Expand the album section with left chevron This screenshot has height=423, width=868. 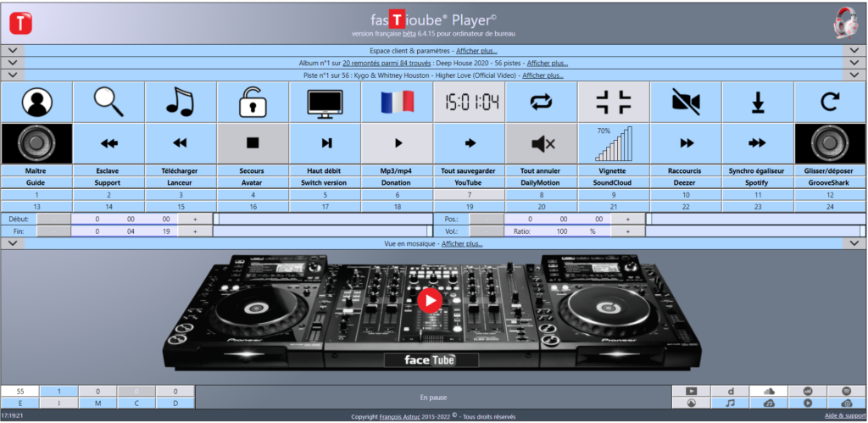[12, 63]
